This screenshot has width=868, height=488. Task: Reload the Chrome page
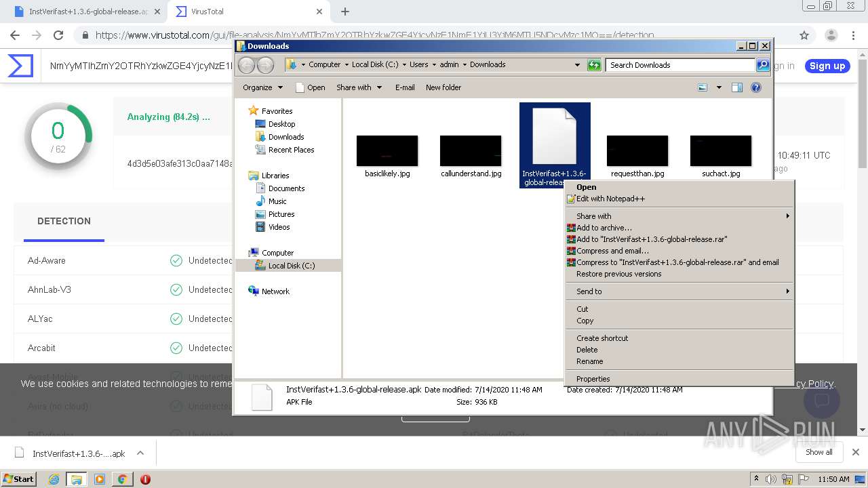click(58, 35)
